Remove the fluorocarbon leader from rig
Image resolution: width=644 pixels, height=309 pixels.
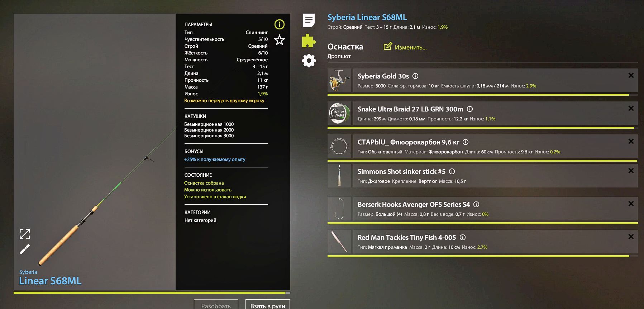(x=631, y=141)
